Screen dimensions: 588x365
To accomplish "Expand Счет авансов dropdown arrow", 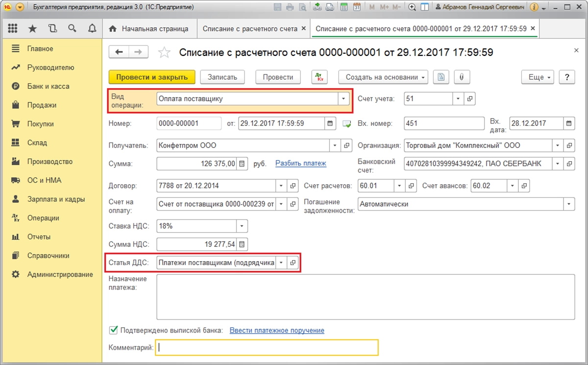I will (513, 186).
